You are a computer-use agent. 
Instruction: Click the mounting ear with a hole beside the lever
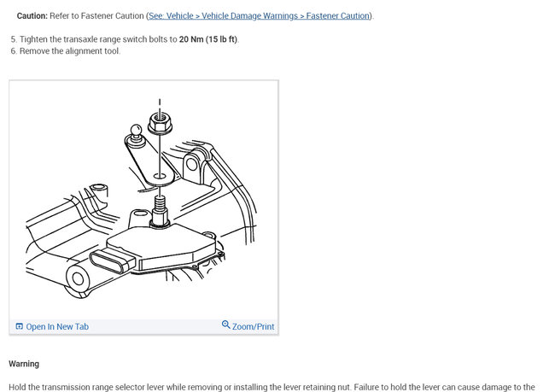195,165
